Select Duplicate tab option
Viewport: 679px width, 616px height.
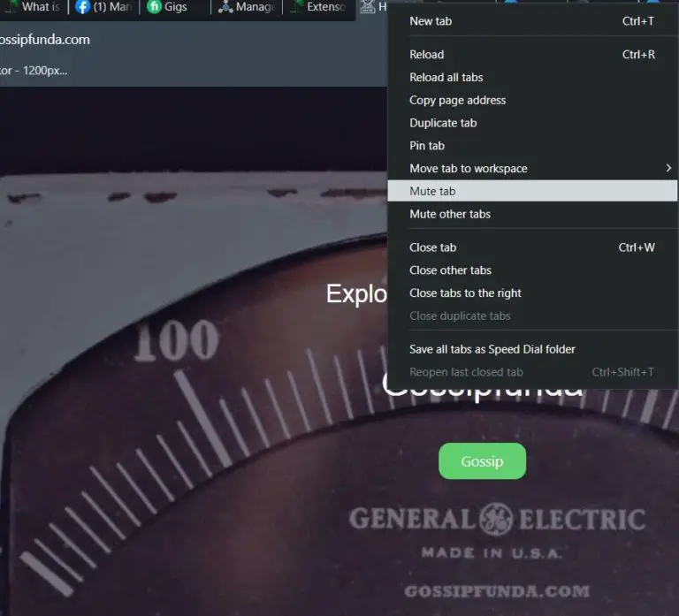[x=531, y=123]
